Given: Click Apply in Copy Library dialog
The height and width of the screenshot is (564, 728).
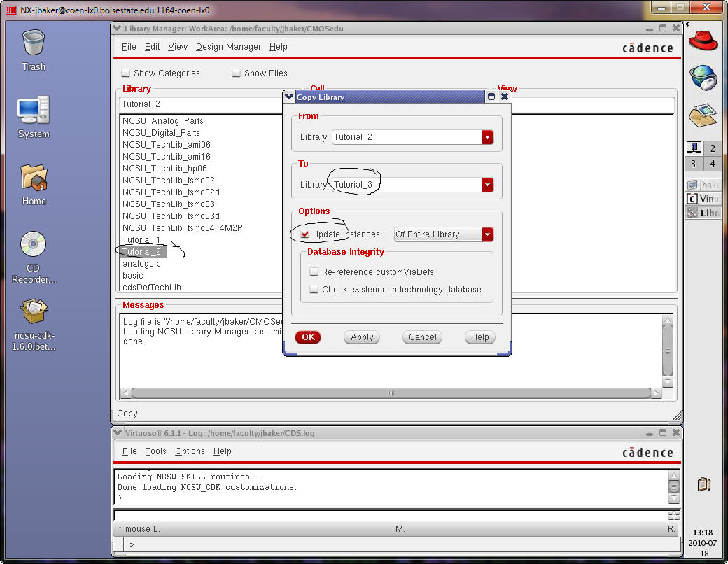Looking at the screenshot, I should point(362,337).
